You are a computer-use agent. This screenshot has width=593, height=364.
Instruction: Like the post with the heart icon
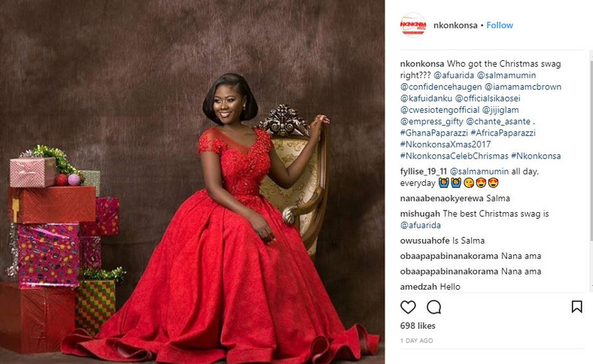tap(408, 308)
